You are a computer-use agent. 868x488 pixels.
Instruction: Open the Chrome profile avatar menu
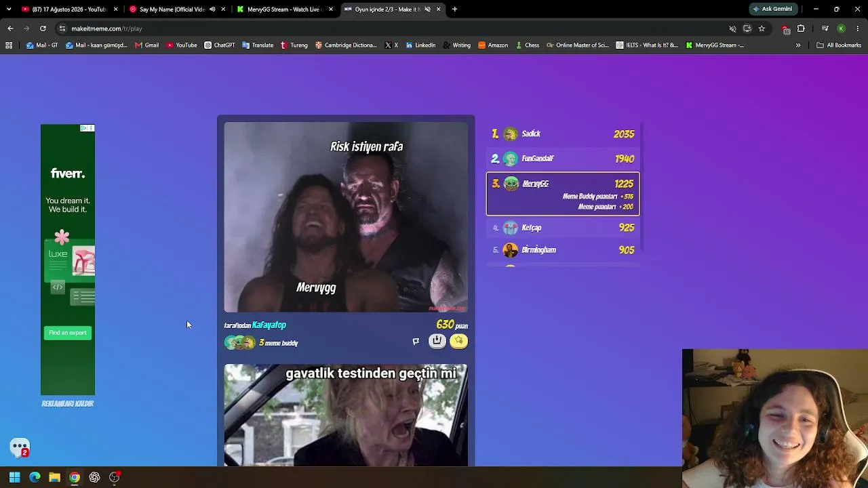tap(841, 28)
